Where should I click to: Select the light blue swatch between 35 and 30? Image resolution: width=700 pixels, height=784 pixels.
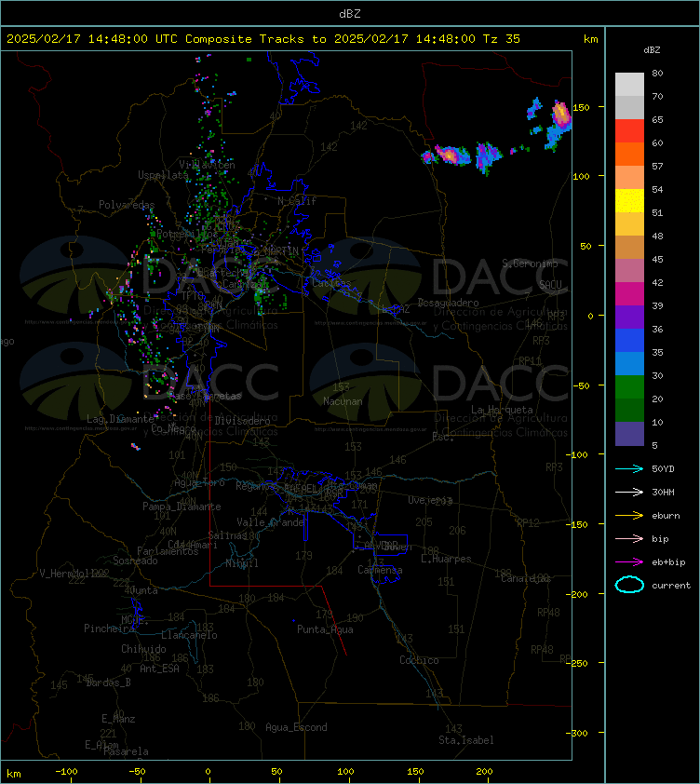tap(629, 364)
